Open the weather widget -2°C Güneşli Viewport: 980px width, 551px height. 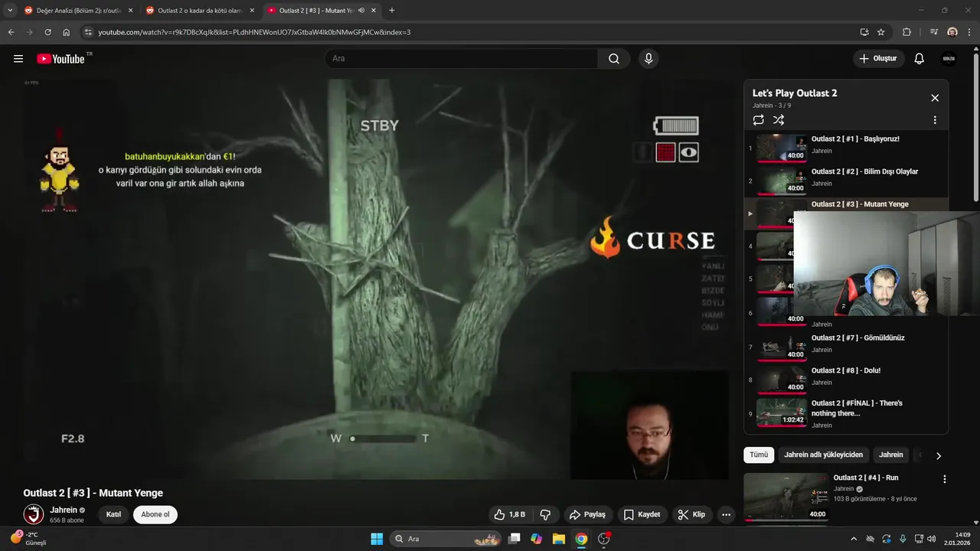29,539
